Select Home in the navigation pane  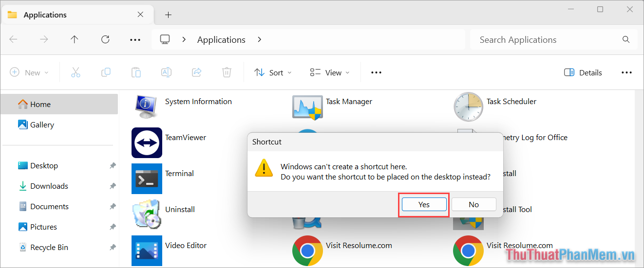point(59,104)
